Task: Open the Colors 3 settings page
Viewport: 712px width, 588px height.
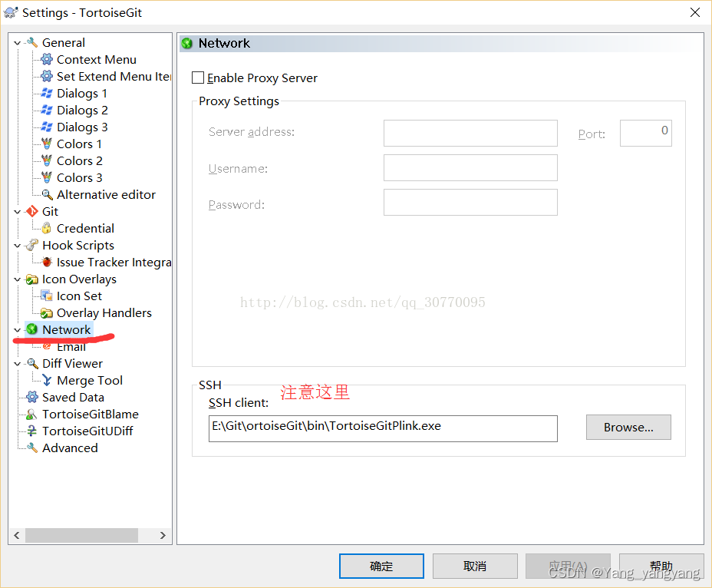Action: (x=80, y=177)
